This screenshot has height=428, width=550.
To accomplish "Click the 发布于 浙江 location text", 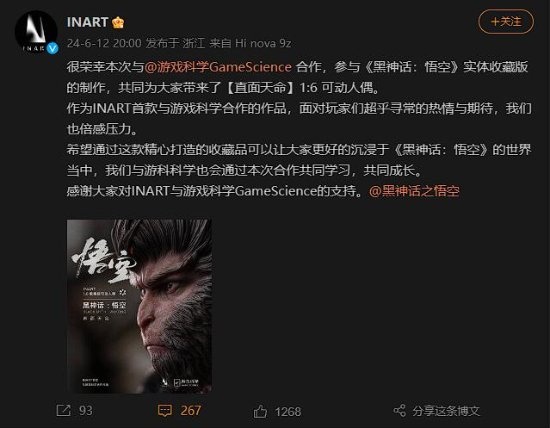I will (175, 43).
